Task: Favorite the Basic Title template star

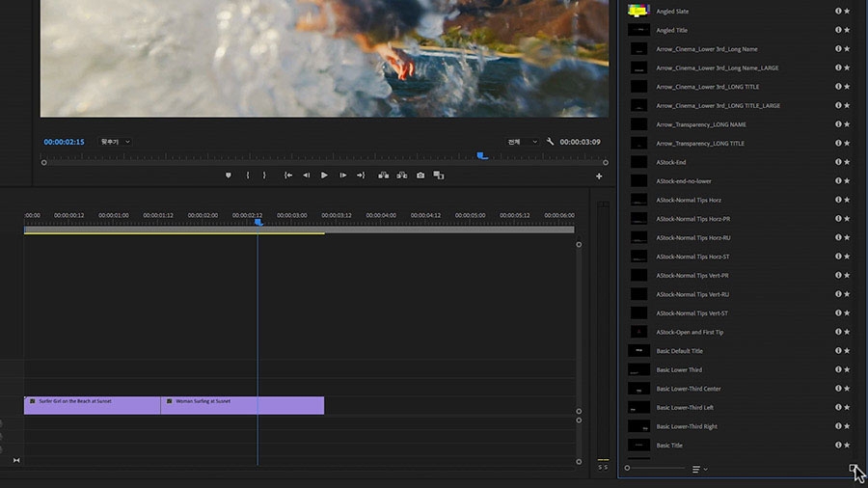Action: (x=847, y=446)
